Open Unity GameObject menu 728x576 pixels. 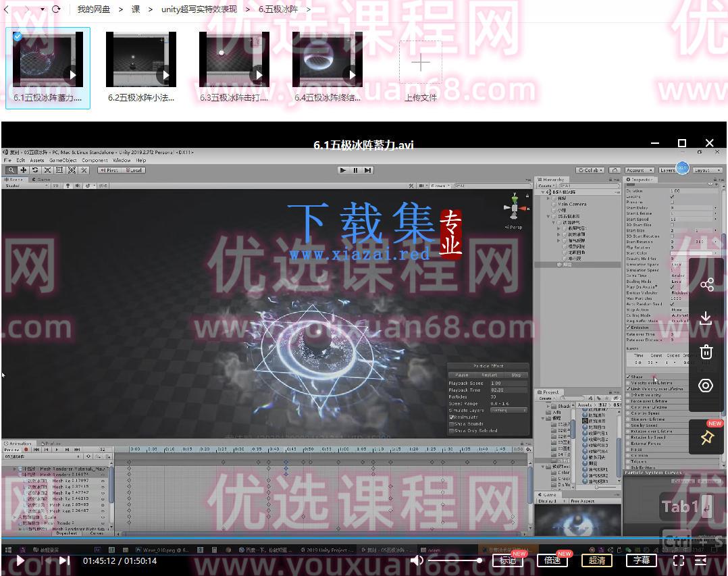pos(63,160)
